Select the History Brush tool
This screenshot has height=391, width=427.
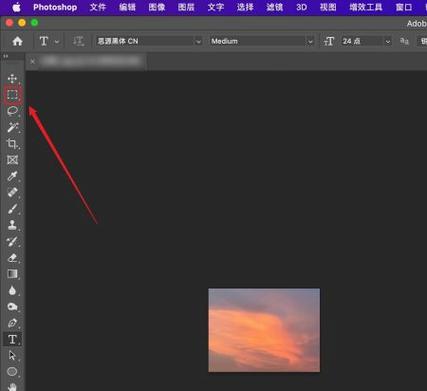point(12,241)
